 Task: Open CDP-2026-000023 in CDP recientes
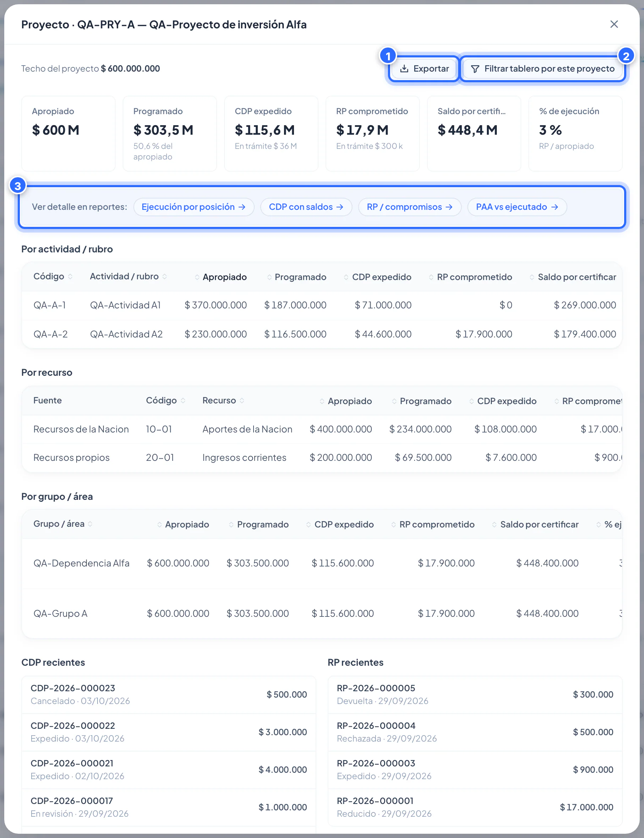click(169, 695)
